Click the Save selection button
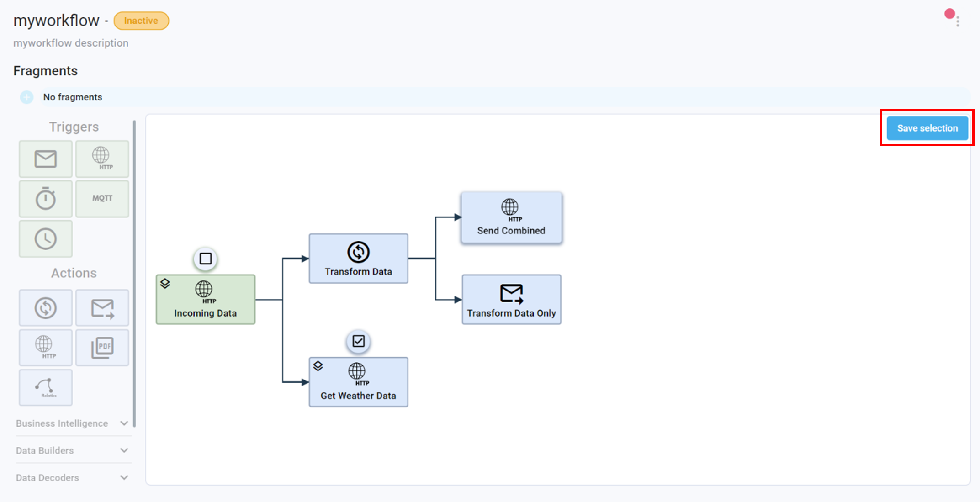980x502 pixels. click(927, 128)
